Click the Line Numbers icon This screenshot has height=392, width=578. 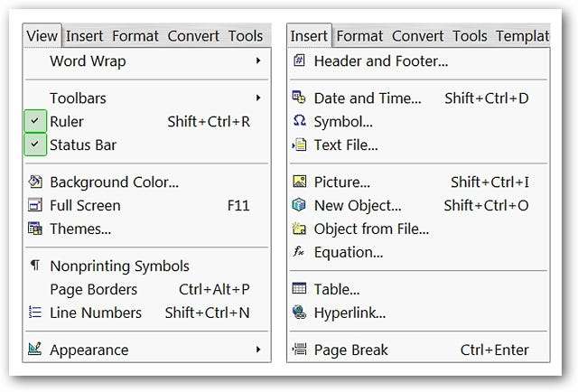point(35,313)
